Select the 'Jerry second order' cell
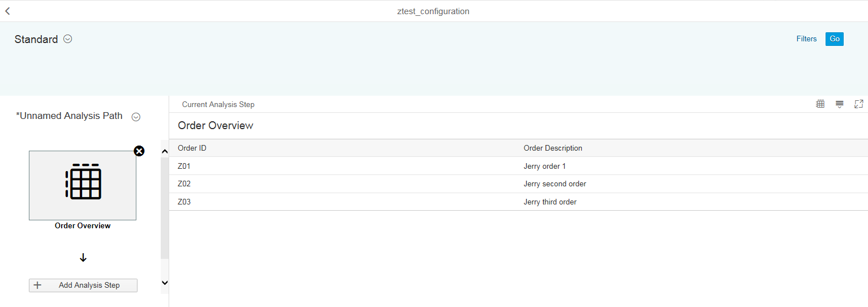The width and height of the screenshot is (868, 307). click(555, 184)
